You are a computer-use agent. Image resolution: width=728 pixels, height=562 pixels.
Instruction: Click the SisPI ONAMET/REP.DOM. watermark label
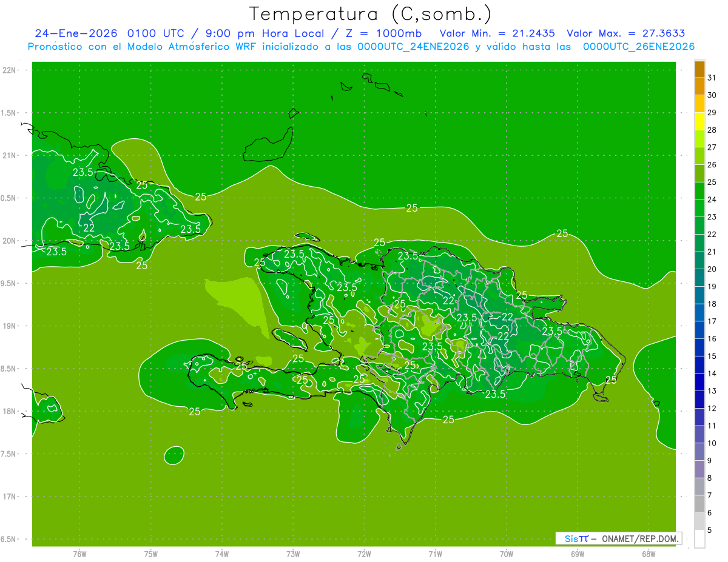tap(618, 538)
